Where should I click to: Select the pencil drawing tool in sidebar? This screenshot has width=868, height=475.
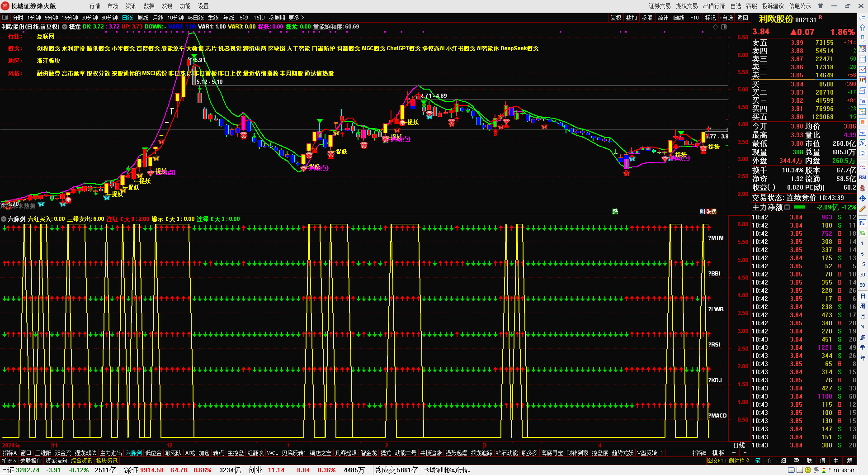pyautogui.click(x=863, y=209)
